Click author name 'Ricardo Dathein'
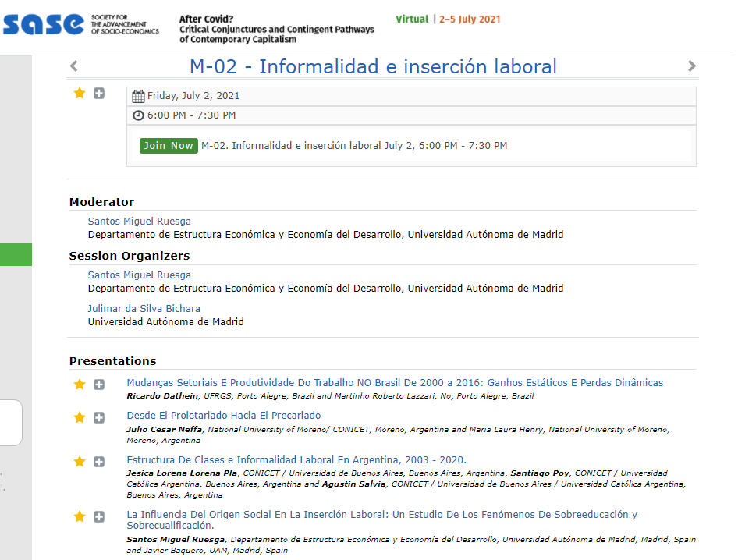Image resolution: width=738 pixels, height=560 pixels. (x=162, y=396)
